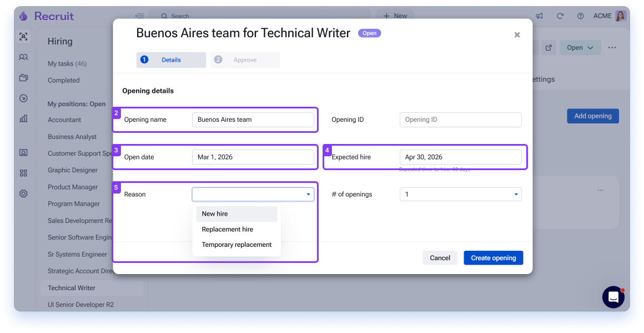This screenshot has width=644, height=333.
Task: Switch to the Details step tab
Action: pos(171,60)
